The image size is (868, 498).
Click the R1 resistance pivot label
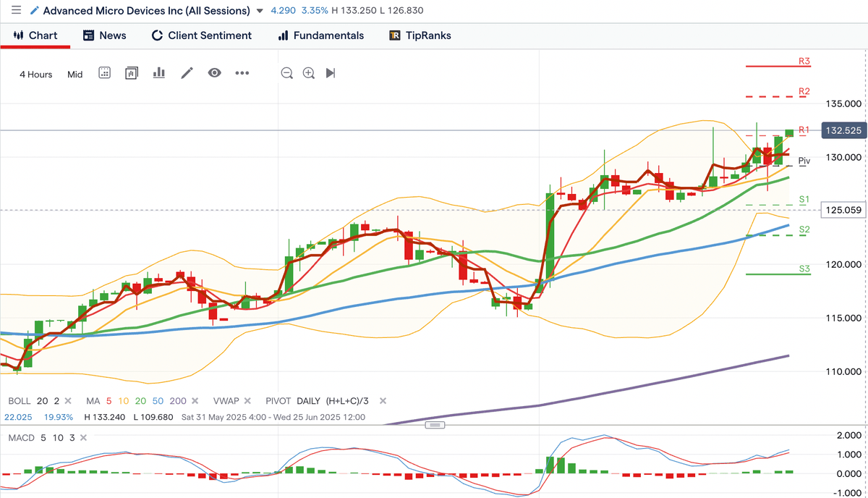(x=804, y=129)
